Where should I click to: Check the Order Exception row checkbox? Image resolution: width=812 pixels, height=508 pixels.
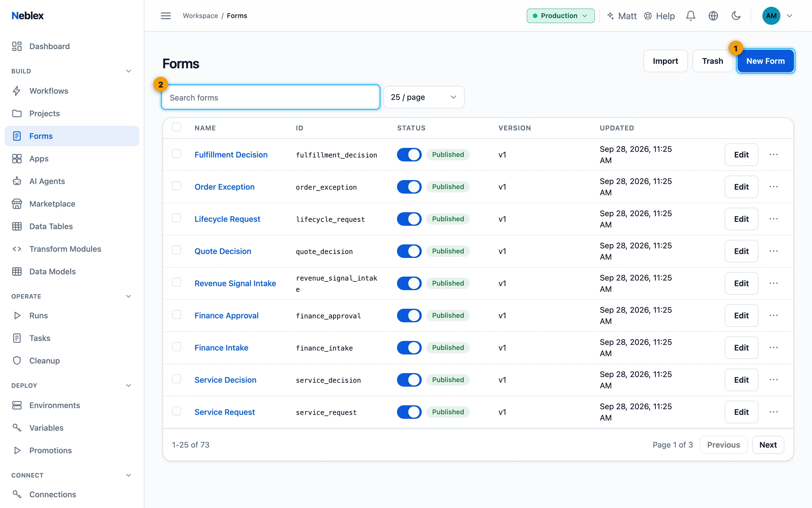click(176, 186)
